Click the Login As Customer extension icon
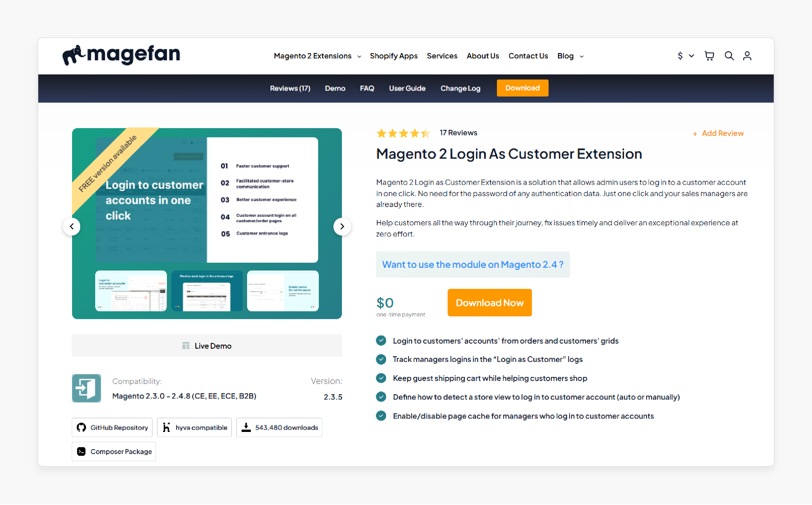Screen dimensions: 812x505 click(86, 388)
